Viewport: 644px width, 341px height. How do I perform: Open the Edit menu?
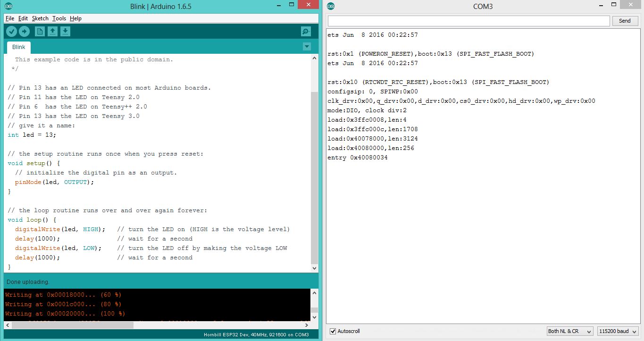pyautogui.click(x=23, y=18)
